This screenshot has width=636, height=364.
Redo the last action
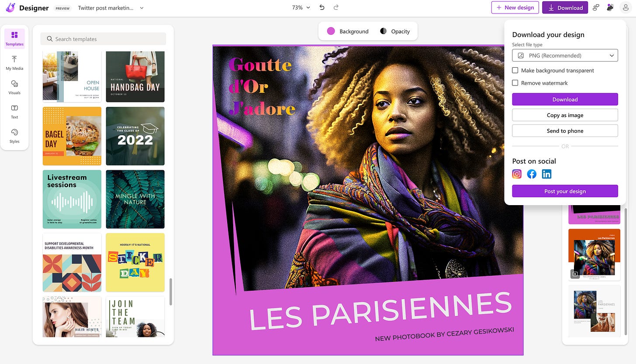(336, 7)
